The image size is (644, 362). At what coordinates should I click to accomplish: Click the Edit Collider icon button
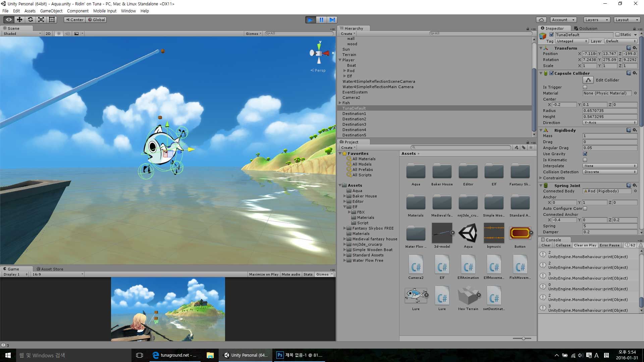click(x=588, y=80)
